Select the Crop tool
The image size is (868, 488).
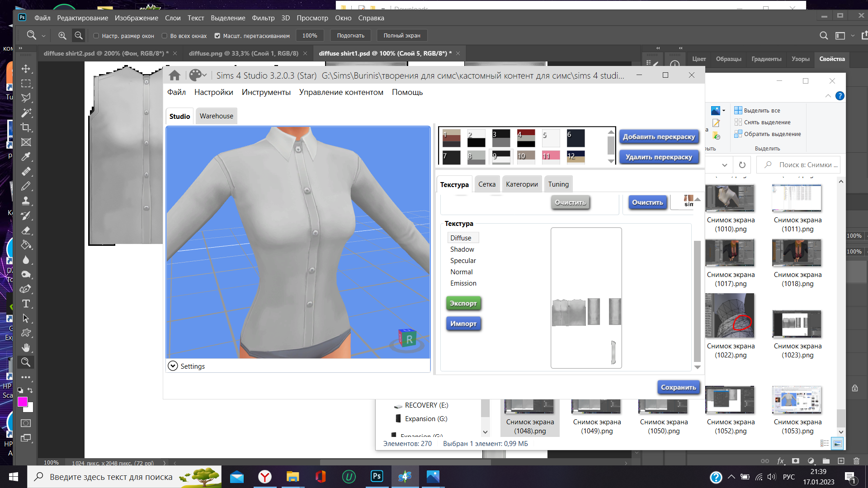[26, 127]
